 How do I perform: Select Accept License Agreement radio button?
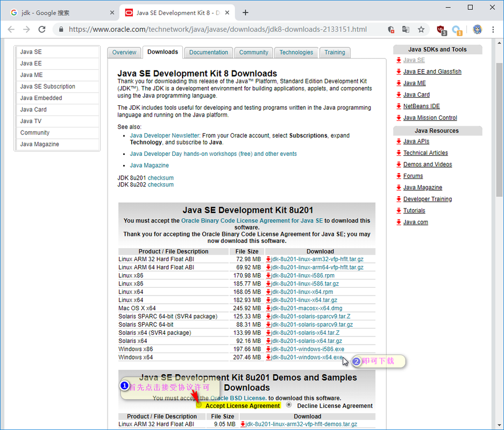point(199,405)
